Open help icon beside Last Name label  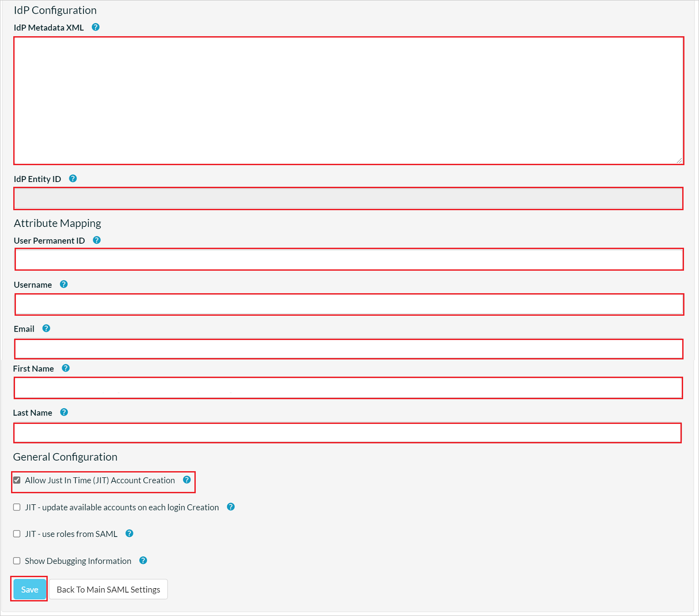[64, 412]
